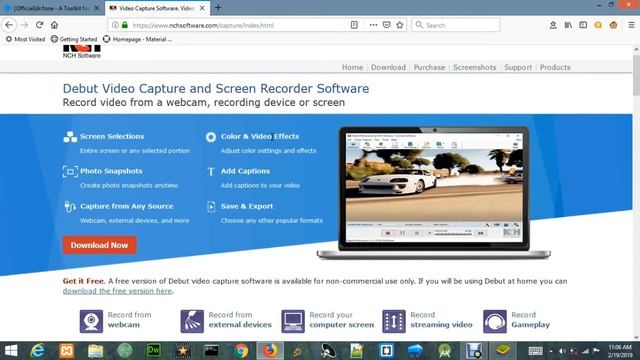Viewport: 640px width, 360px height.
Task: Reload the current page
Action: 40,25
